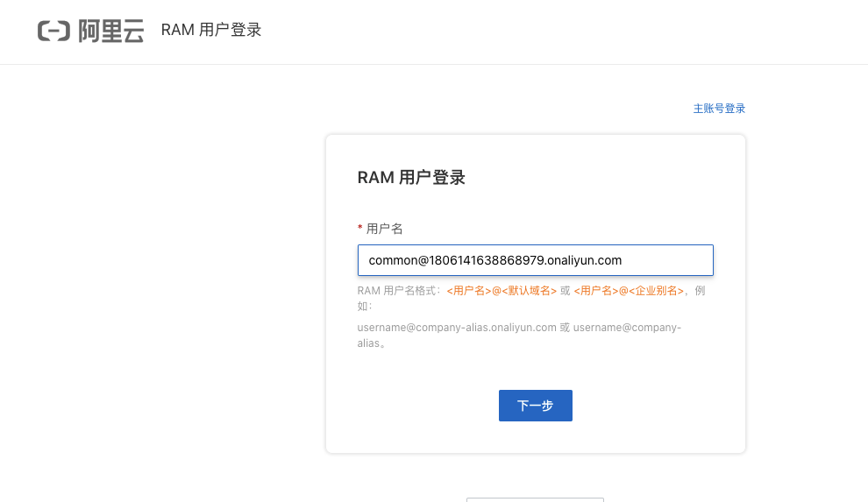Click the orange <用户名>@<默认域名> hint text
Image resolution: width=868 pixels, height=502 pixels.
pos(502,291)
